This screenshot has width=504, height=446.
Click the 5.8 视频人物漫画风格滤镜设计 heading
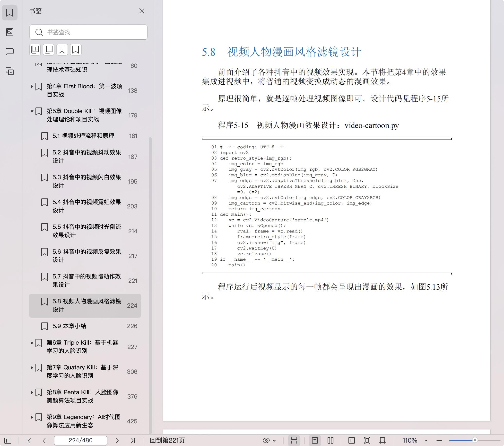pyautogui.click(x=281, y=52)
